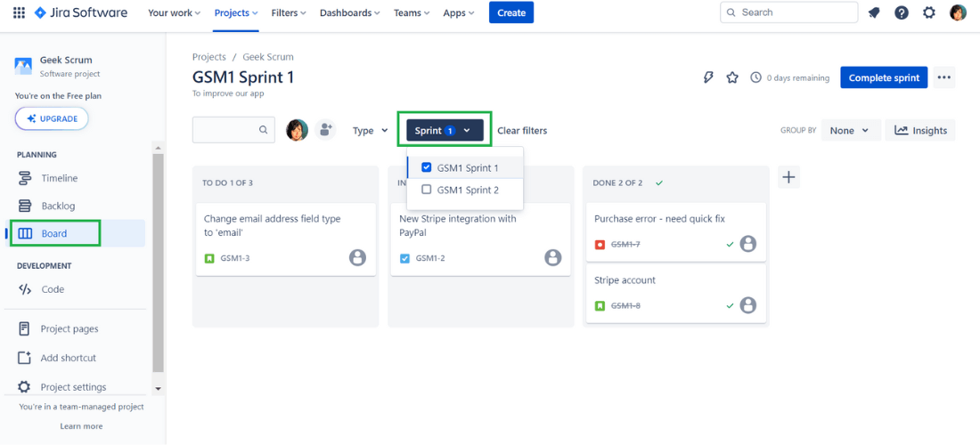Open the Teams dropdown menu
The image size is (980, 445).
pos(412,12)
